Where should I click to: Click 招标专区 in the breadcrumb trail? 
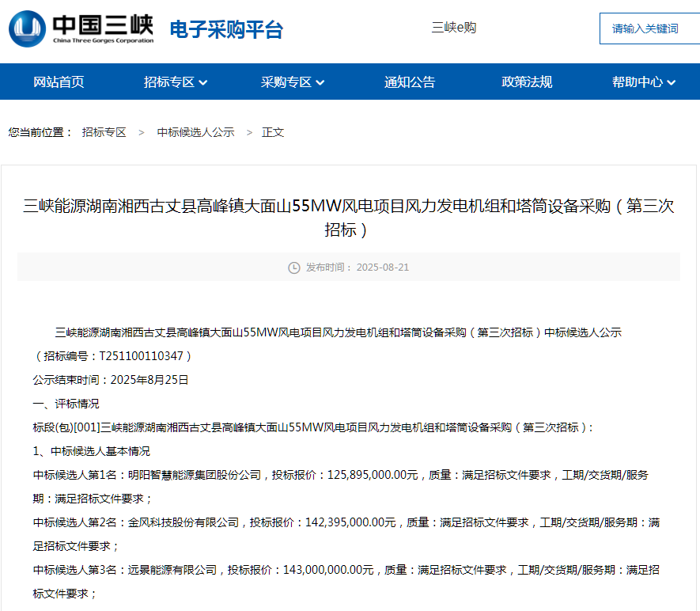(104, 132)
